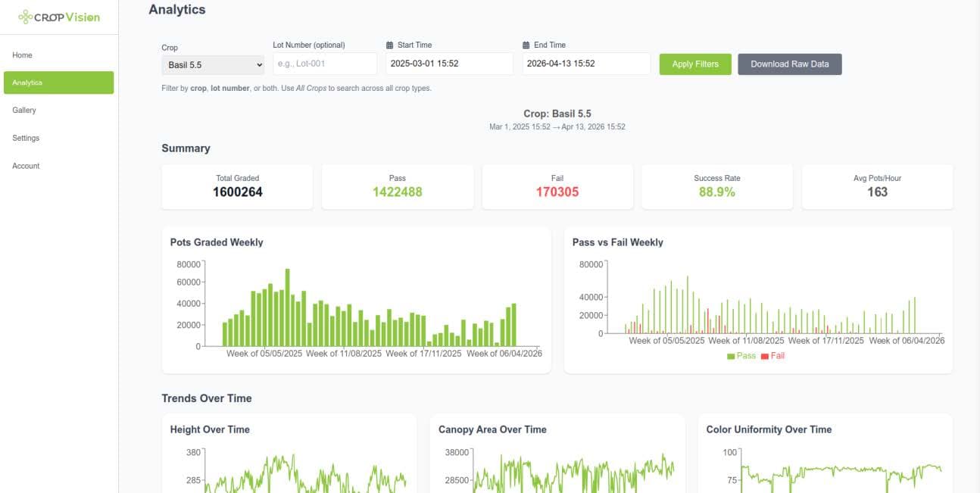Open the Gallery section
Viewport: 980px width, 493px height.
[25, 110]
